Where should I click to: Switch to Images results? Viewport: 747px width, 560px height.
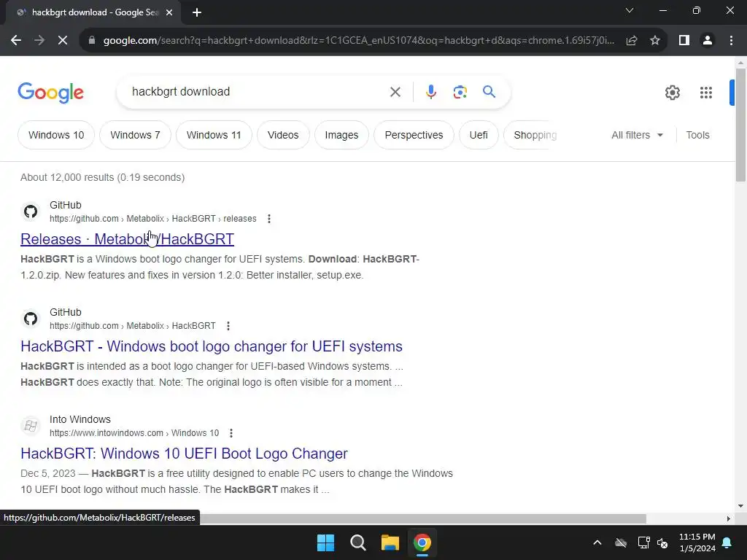(341, 135)
